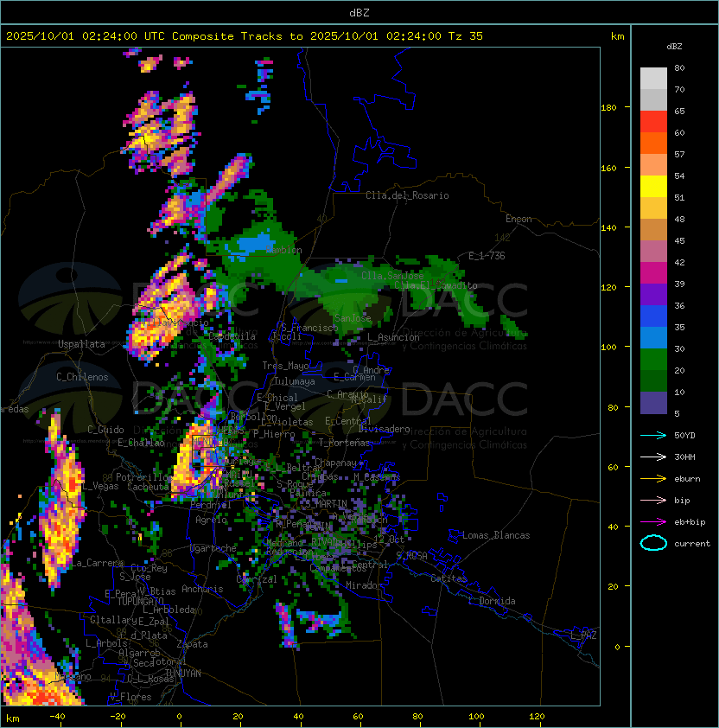
Task: Click the Tres_Mayo place label
Action: click(x=285, y=366)
